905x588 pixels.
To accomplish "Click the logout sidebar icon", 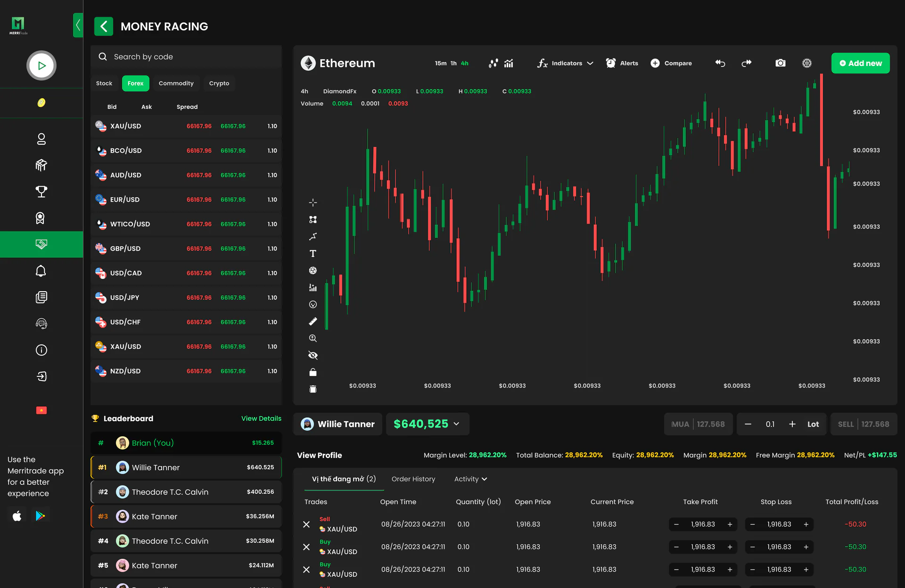I will 41,376.
